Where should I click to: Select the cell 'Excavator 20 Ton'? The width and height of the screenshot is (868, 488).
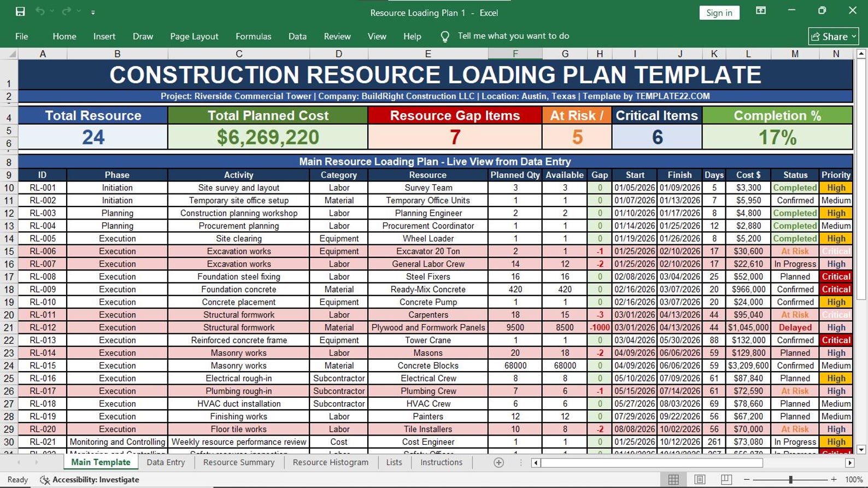coord(428,251)
